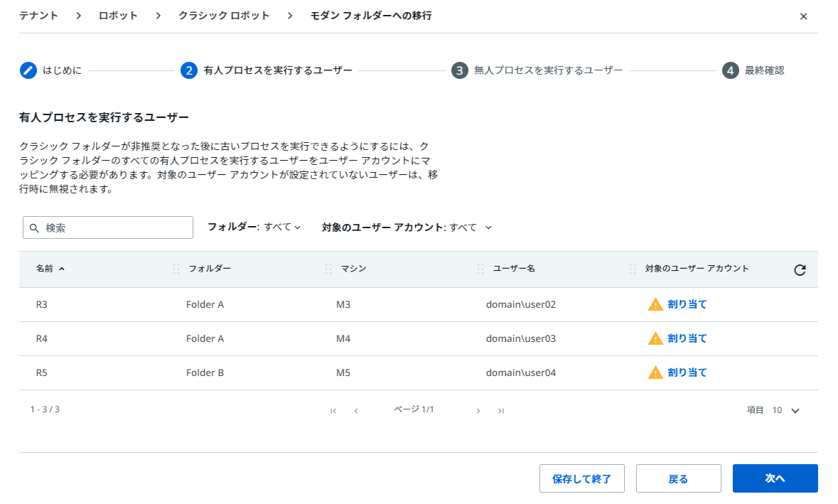This screenshot has height=504, width=838.
Task: Click the previous page arrow
Action: click(355, 410)
